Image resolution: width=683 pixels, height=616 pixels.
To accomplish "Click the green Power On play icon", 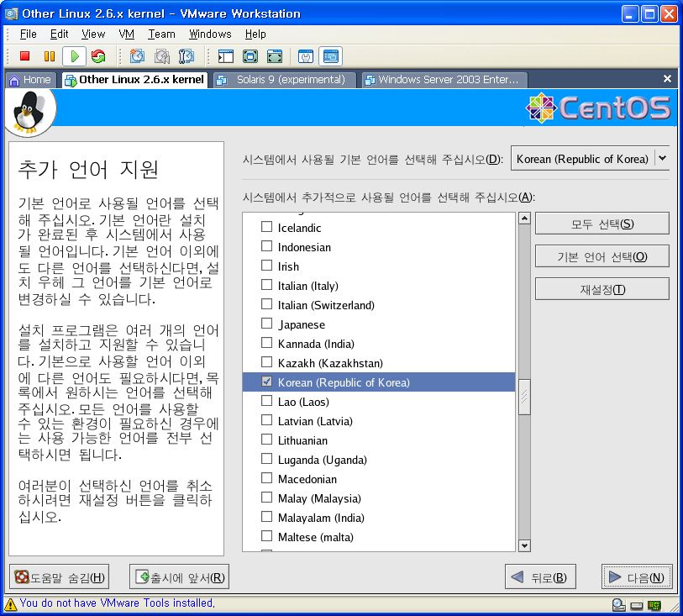I will 75,56.
